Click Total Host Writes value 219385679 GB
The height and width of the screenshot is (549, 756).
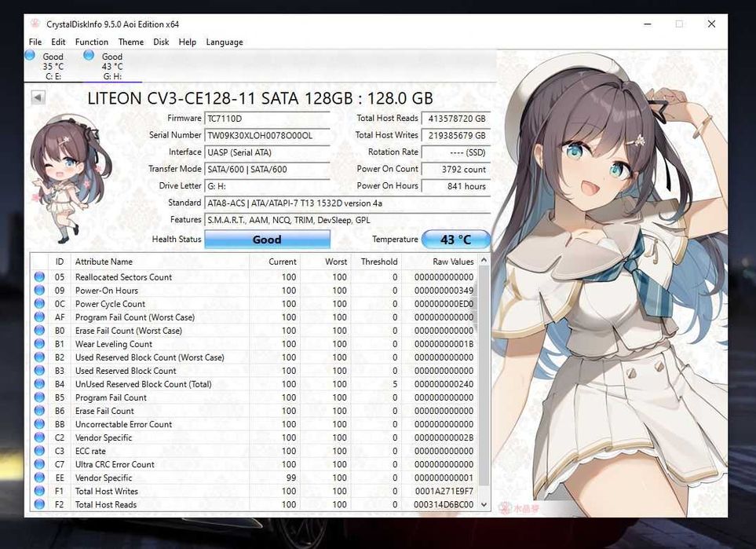[x=455, y=136]
